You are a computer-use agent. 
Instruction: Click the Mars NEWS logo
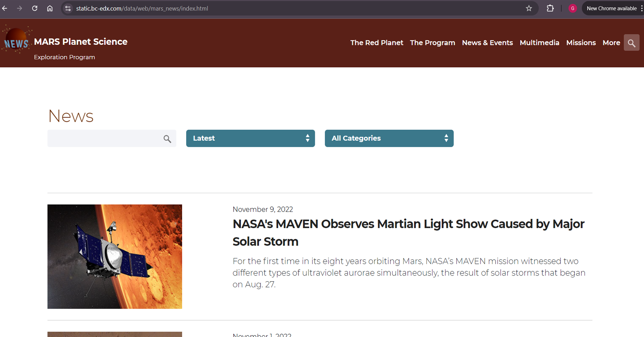[17, 41]
